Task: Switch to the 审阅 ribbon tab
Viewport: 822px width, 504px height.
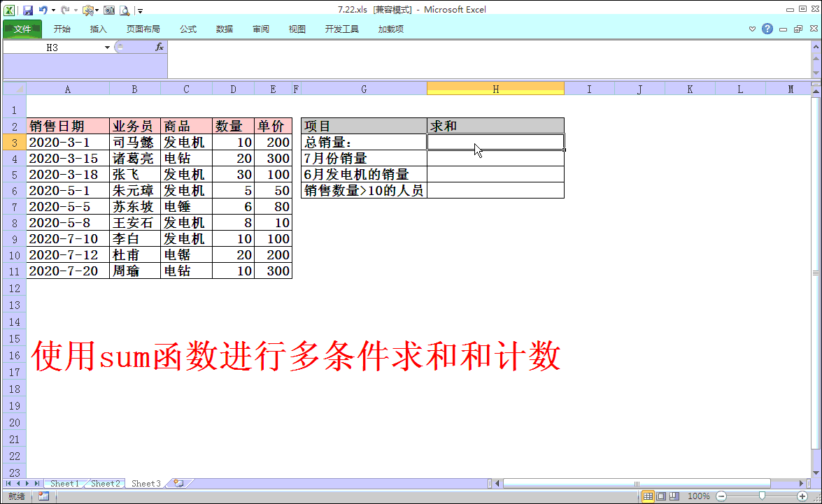Action: coord(260,29)
